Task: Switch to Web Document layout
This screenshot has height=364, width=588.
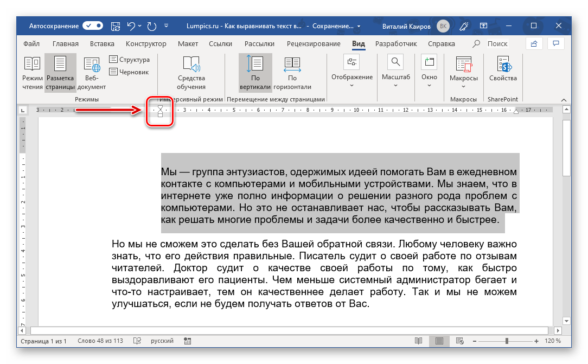Action: (x=92, y=73)
